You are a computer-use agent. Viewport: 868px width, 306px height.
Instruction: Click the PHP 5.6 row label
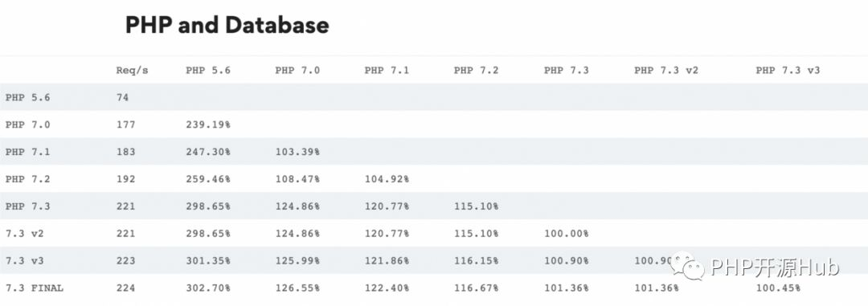coord(27,97)
